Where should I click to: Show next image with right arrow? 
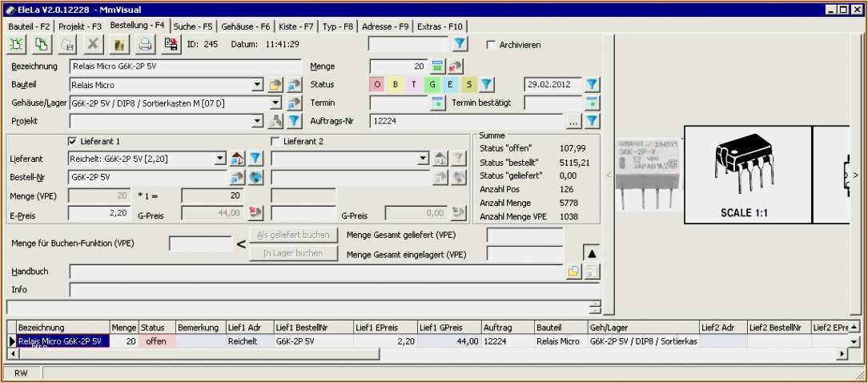[x=855, y=175]
